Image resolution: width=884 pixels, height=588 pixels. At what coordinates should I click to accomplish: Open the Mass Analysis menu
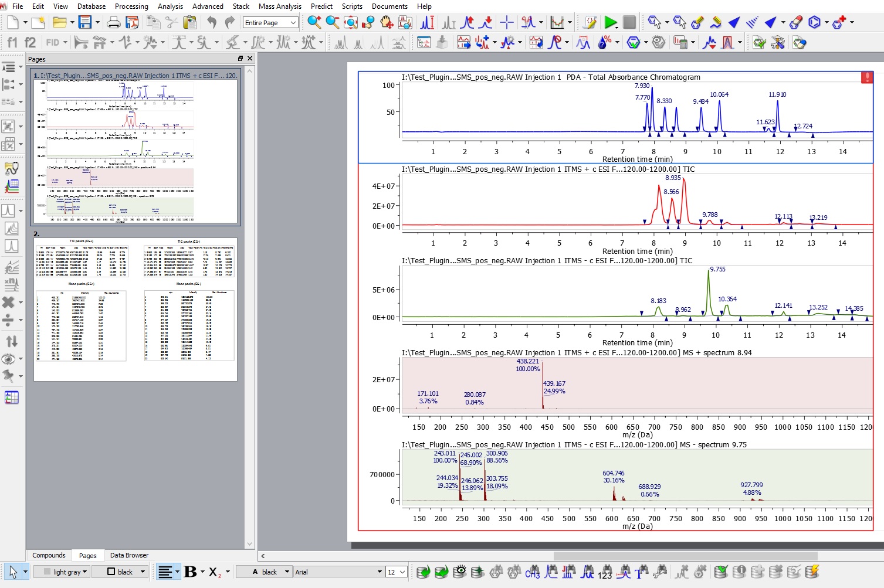click(x=280, y=6)
